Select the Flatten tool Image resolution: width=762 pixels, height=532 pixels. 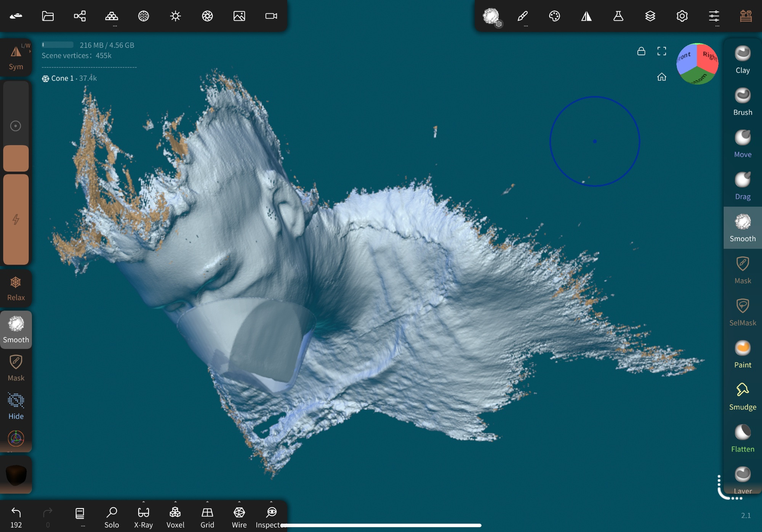coord(743,438)
